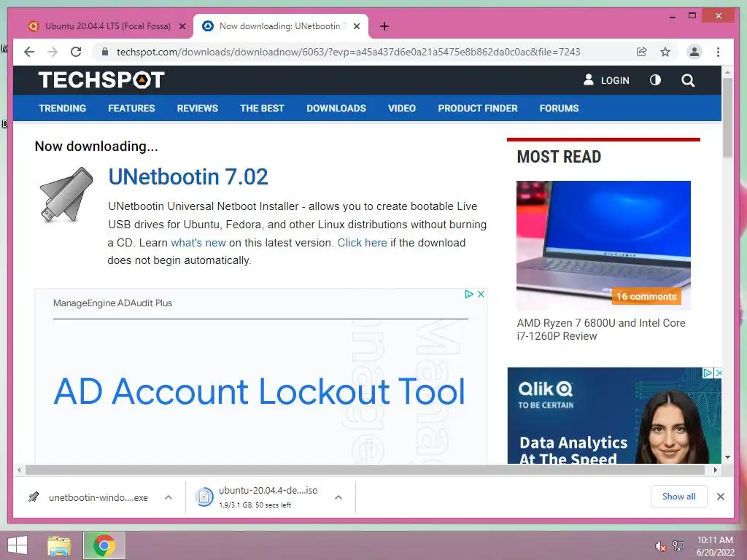The width and height of the screenshot is (747, 560).
Task: Toggle the dark/light theme icon
Action: tap(656, 80)
